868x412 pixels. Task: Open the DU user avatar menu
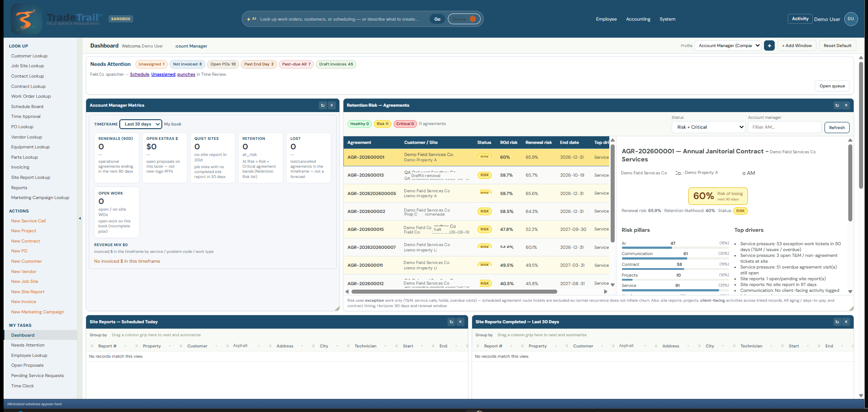851,19
